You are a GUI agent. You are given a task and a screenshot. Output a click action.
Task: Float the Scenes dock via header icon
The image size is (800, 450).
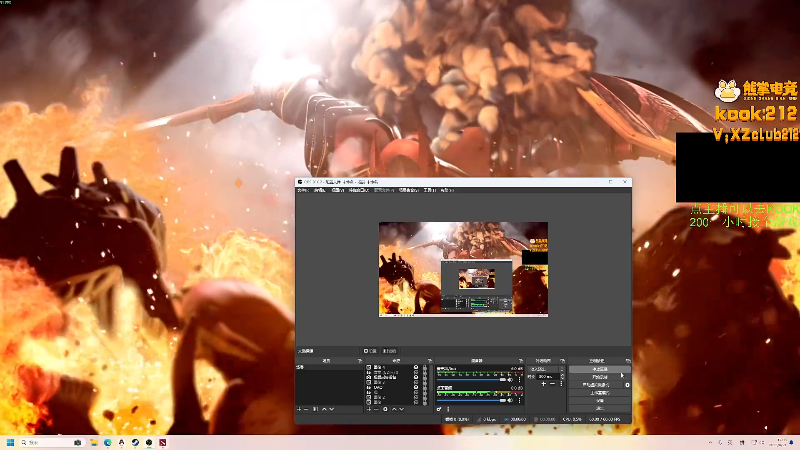click(x=360, y=361)
